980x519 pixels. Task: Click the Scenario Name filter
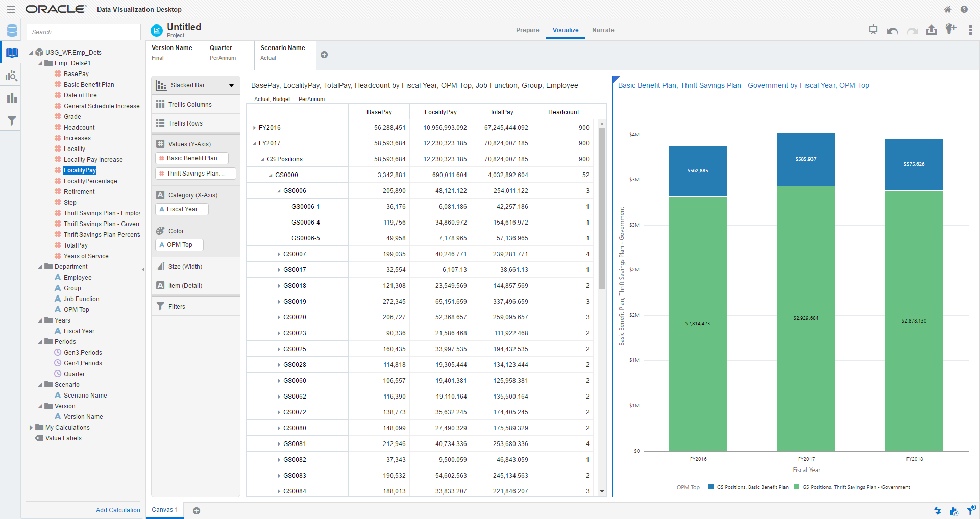pyautogui.click(x=283, y=53)
